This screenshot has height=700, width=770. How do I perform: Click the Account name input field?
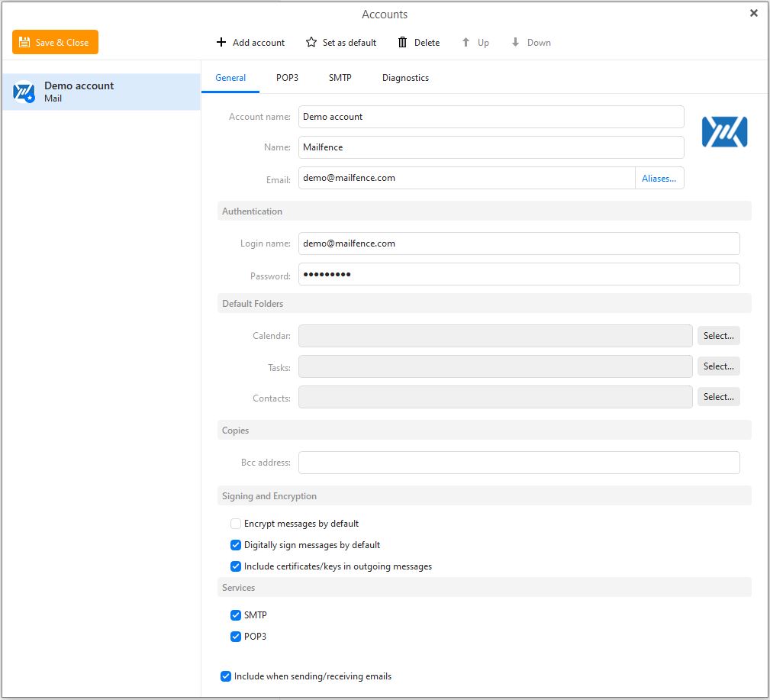coord(491,117)
